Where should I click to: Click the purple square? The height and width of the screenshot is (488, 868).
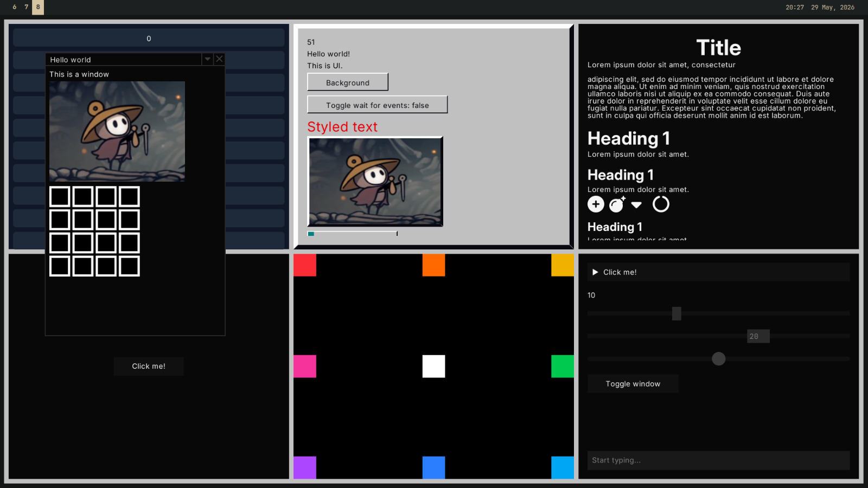click(x=305, y=468)
